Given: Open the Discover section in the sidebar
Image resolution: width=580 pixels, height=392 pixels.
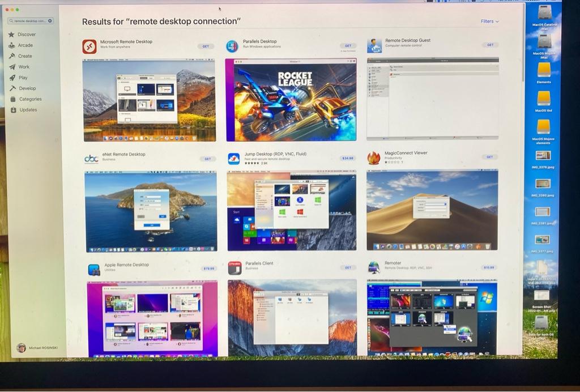Looking at the screenshot, I should coord(22,35).
